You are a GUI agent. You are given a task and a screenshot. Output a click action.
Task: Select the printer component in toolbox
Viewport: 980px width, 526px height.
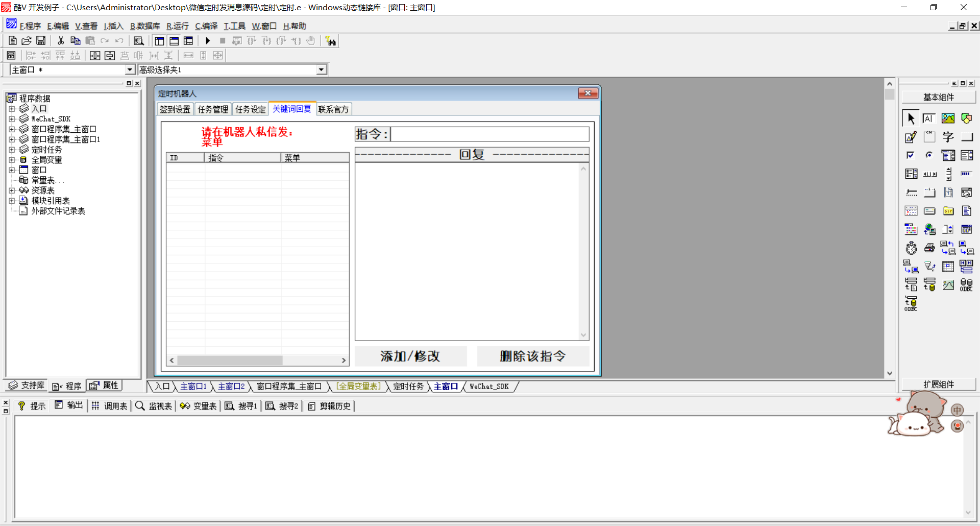pos(929,248)
